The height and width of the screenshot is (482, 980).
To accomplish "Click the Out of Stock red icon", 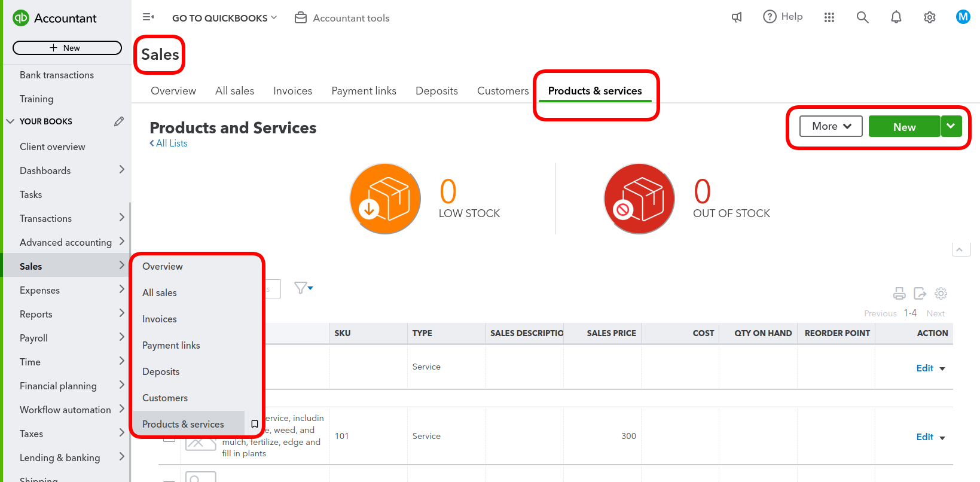I will pos(639,199).
